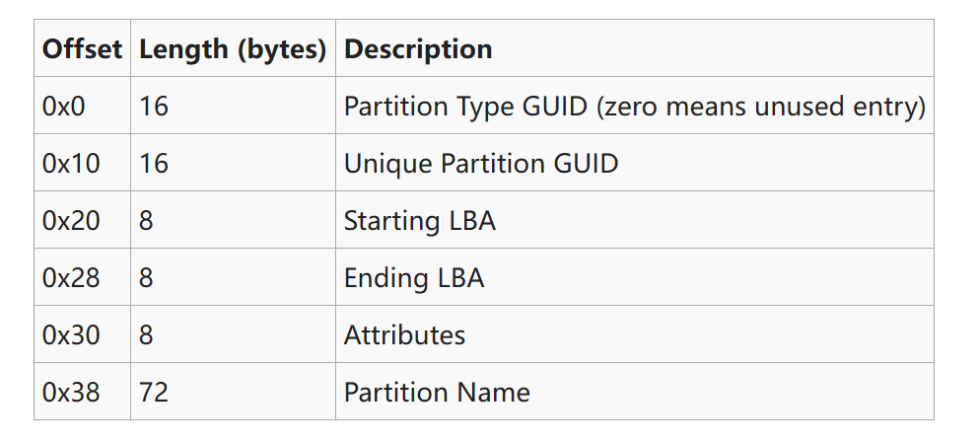Click the length 16 cell beside Unique Partition GUID
980x442 pixels.
pyautogui.click(x=154, y=163)
